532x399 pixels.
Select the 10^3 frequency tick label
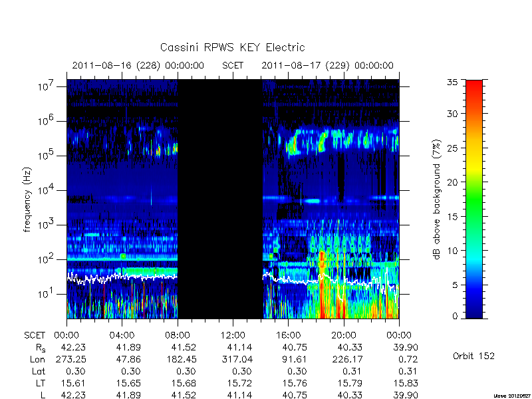point(47,224)
